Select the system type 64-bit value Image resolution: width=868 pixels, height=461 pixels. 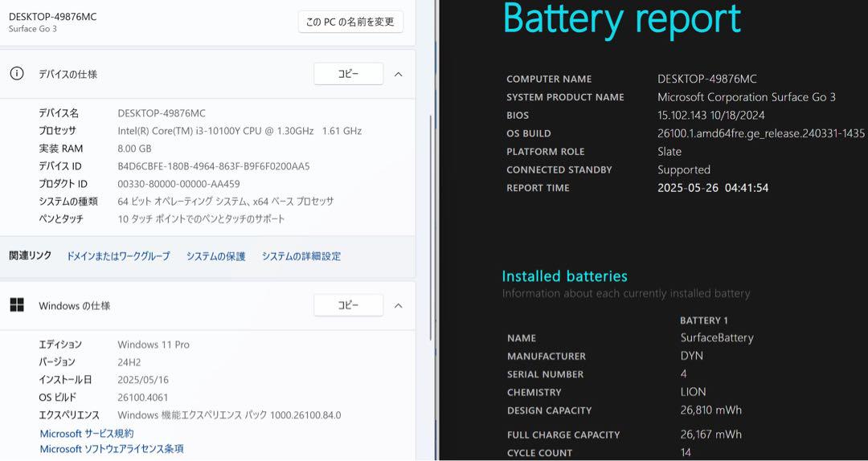pyautogui.click(x=226, y=202)
